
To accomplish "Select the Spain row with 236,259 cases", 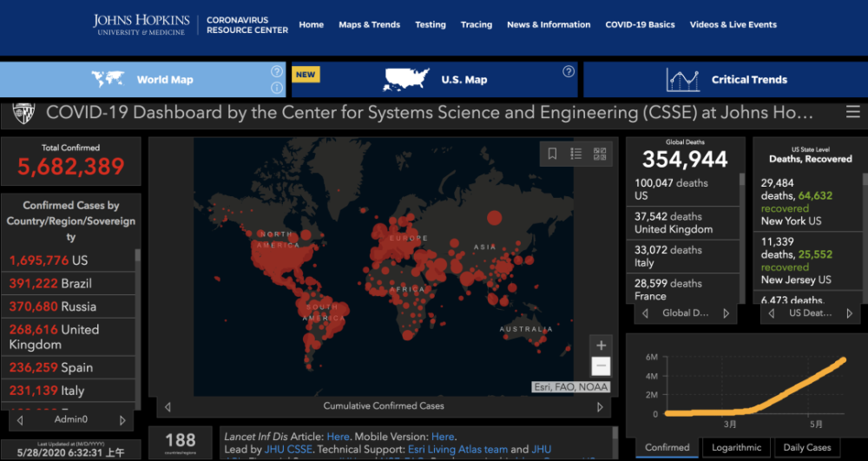I will (x=68, y=367).
